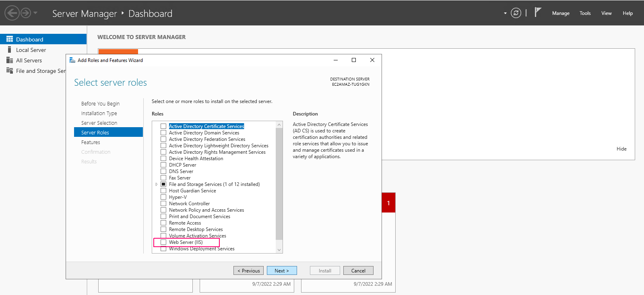Image resolution: width=644 pixels, height=295 pixels.
Task: Check Remote Desktop Services
Action: [163, 229]
